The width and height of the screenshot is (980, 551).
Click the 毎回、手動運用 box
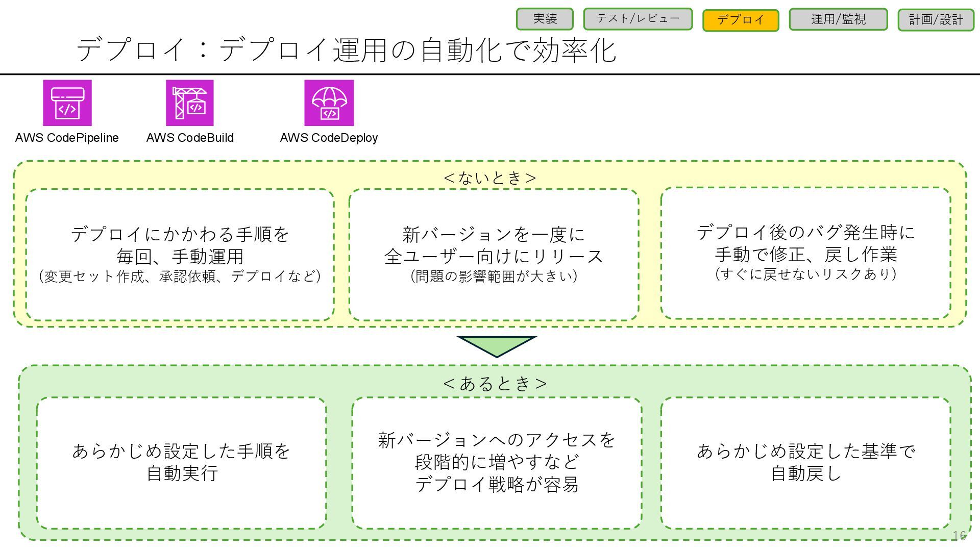(180, 255)
